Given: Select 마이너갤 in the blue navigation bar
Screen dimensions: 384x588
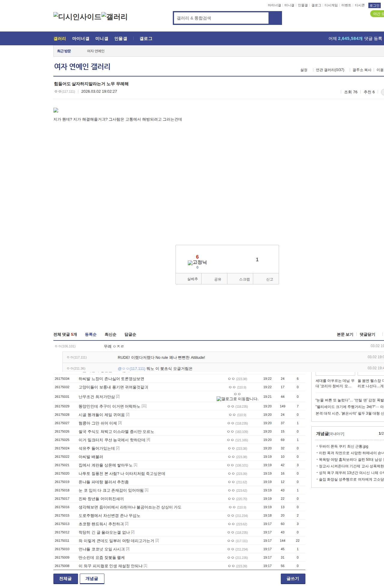Looking at the screenshot, I should click(x=81, y=38).
